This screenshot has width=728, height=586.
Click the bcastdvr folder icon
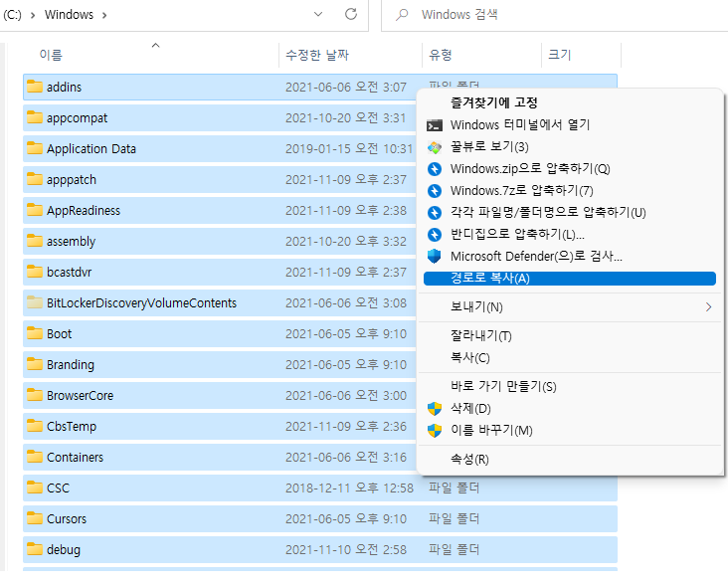[x=35, y=272]
